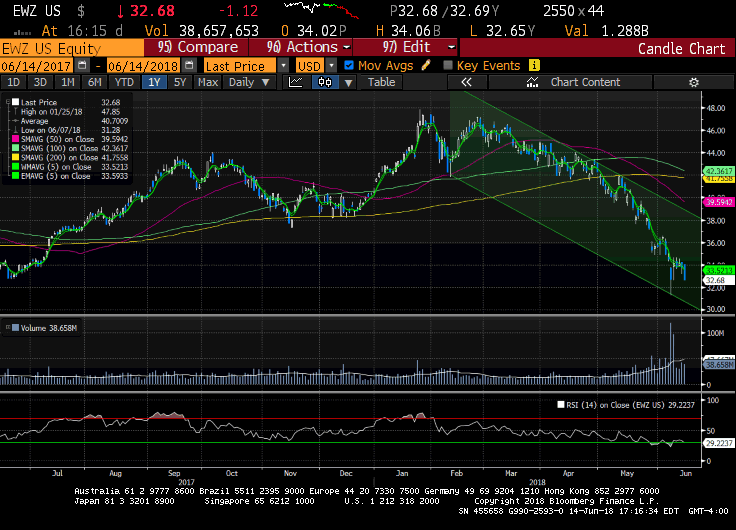The image size is (736, 530).
Task: Click the High marker icon in legend
Action: click(x=15, y=112)
